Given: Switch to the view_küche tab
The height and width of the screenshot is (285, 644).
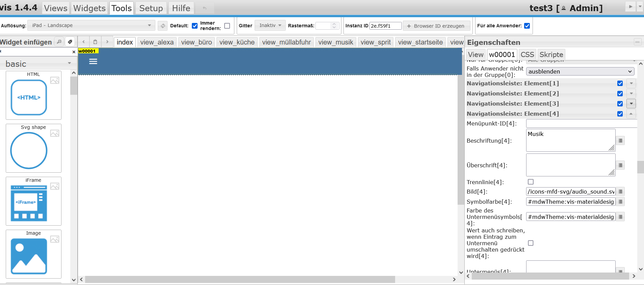Looking at the screenshot, I should (x=237, y=42).
